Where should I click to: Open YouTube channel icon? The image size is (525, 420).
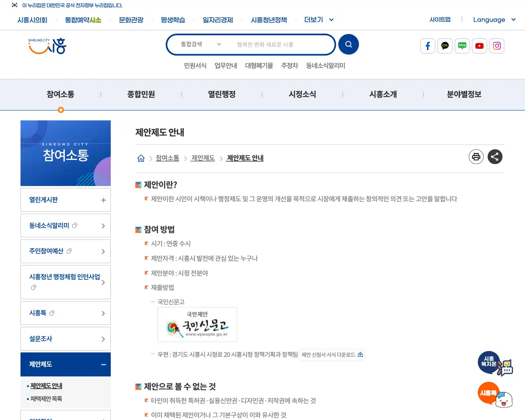click(x=479, y=46)
